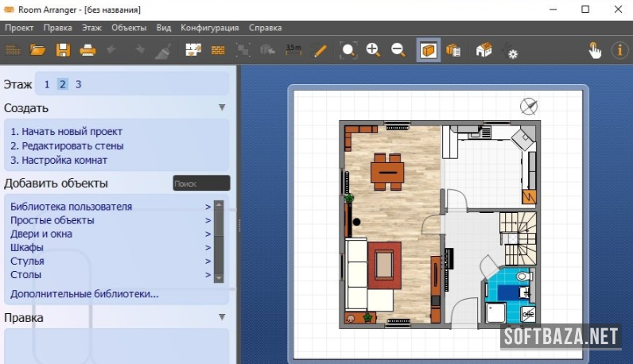Screen dimensions: 633x364
Task: Click the info icon in toolbar
Action: (x=619, y=51)
